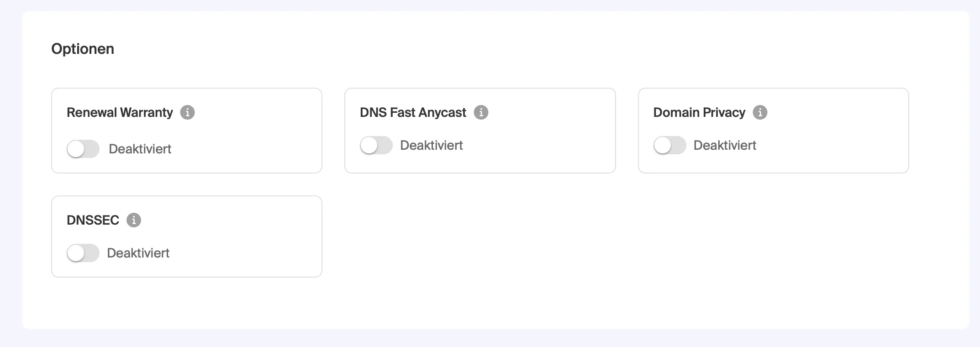The image size is (980, 347).
Task: Click the DNSSEC title text
Action: click(93, 220)
